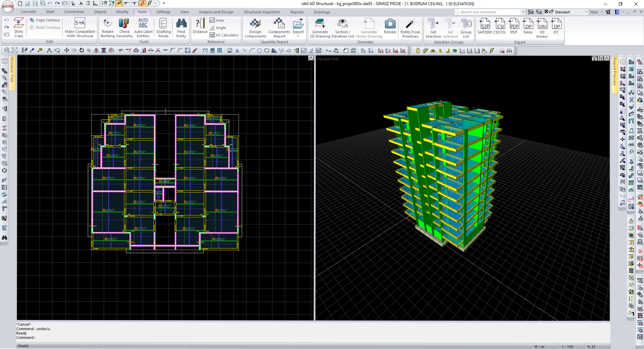Open the Export dropdown in Quantity Report
This screenshot has width=644, height=349.
[x=298, y=36]
